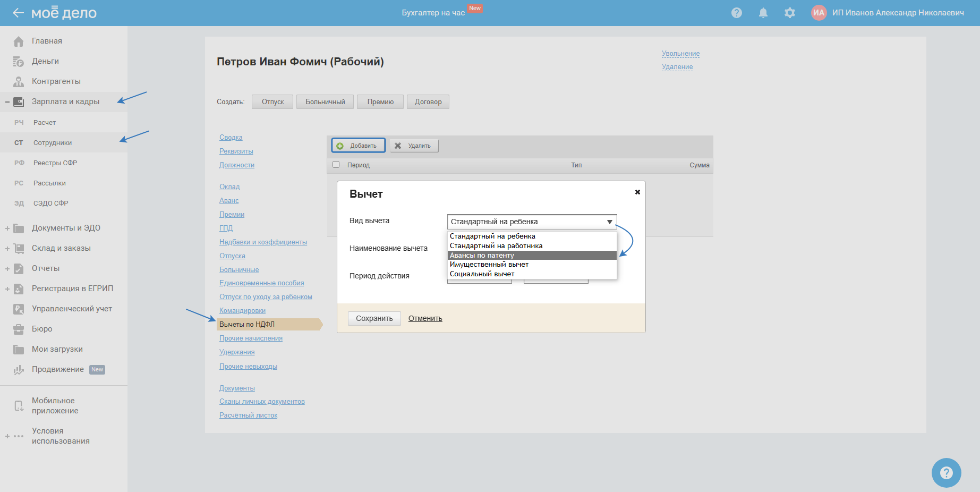Close the Вычет dialog with X
This screenshot has width=980, height=492.
pos(637,192)
